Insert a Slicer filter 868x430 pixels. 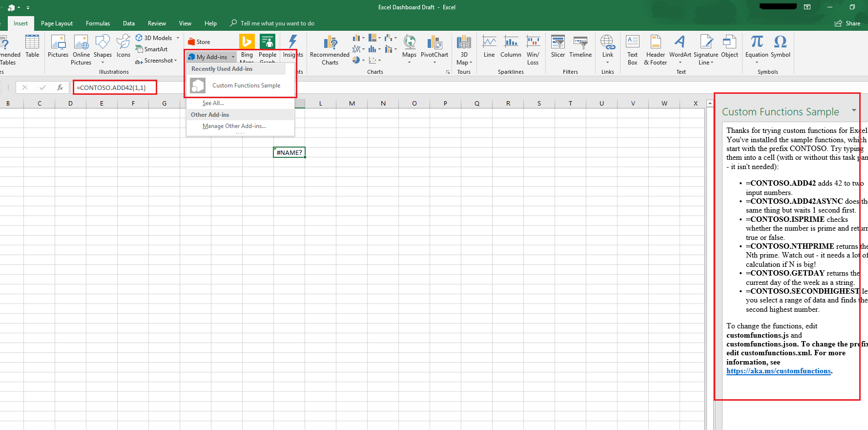coord(558,47)
